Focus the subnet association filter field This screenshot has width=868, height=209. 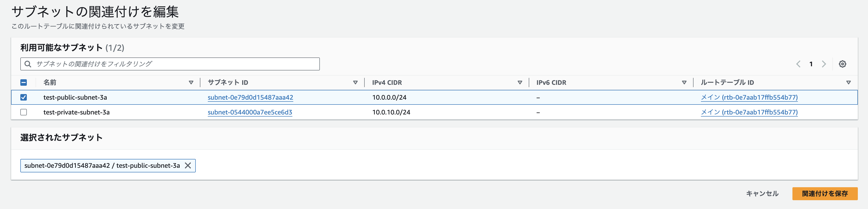170,64
